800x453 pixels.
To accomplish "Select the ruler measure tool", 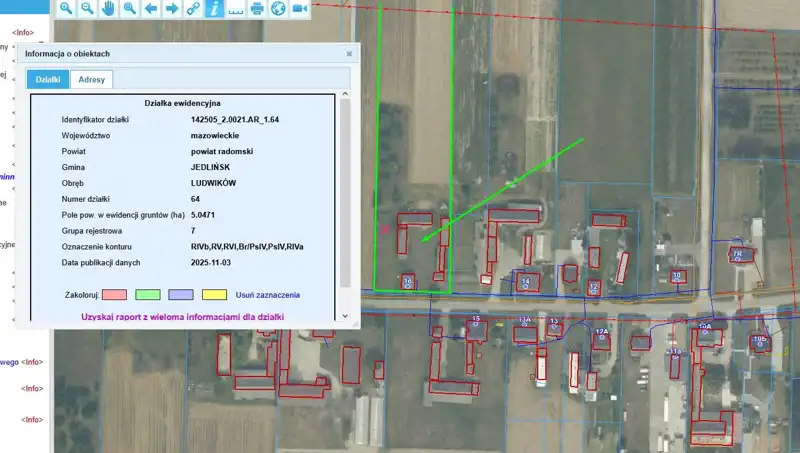I will (x=236, y=9).
